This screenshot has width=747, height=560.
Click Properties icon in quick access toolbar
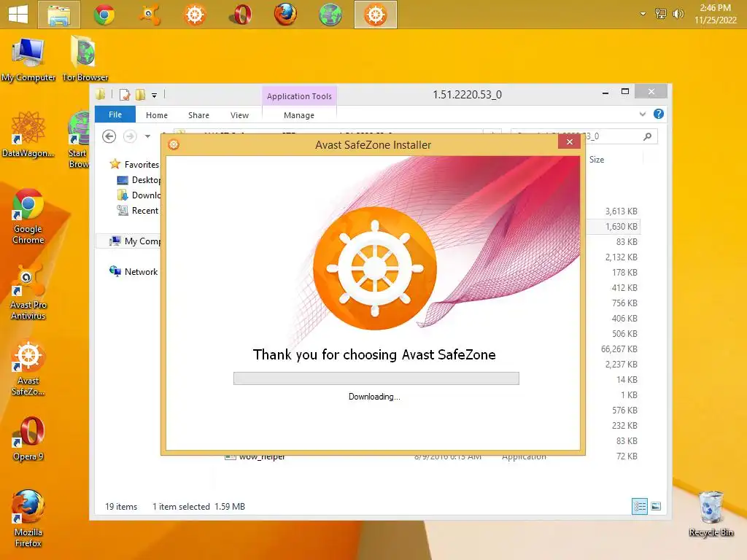pyautogui.click(x=125, y=95)
